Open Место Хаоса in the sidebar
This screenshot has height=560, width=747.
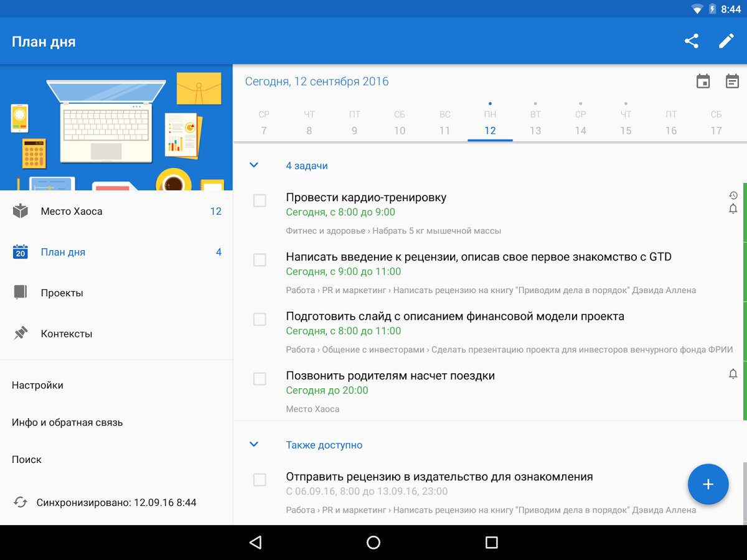(x=72, y=212)
